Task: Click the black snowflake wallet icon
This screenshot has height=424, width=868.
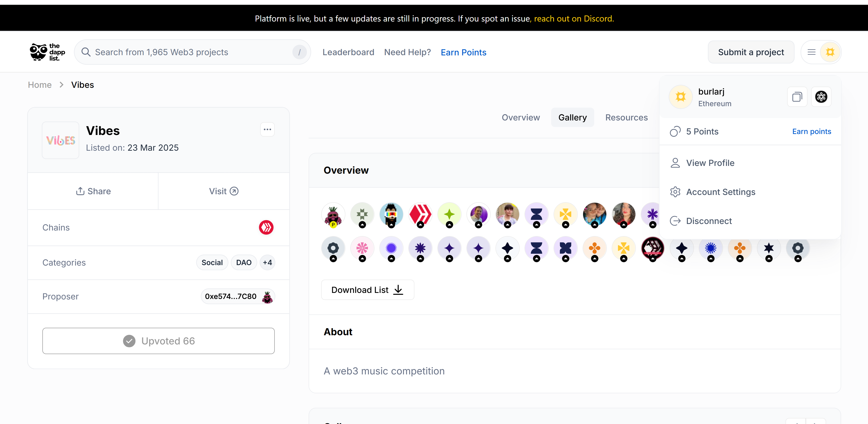Action: pos(821,97)
